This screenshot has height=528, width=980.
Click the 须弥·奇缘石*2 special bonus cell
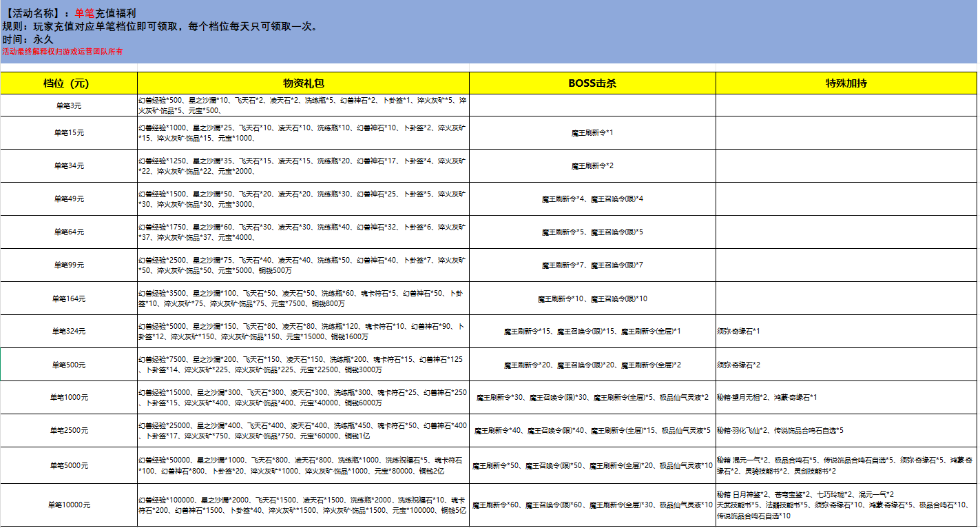846,365
